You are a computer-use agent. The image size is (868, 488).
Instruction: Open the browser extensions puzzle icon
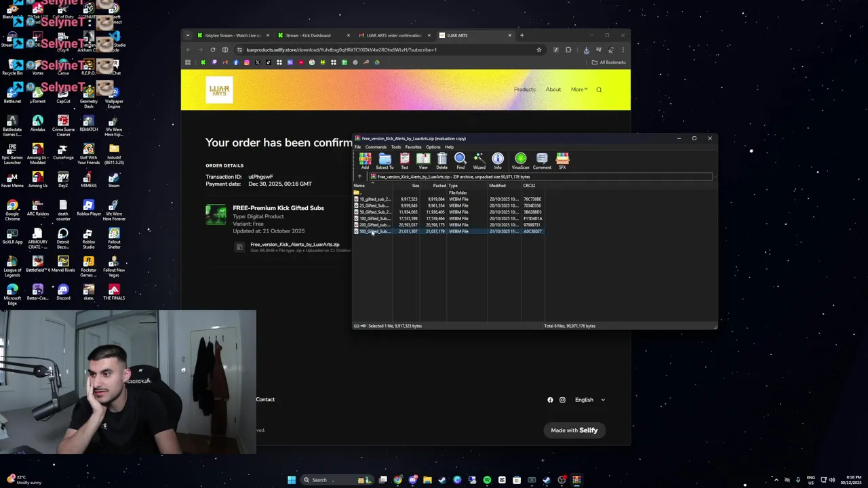point(568,49)
